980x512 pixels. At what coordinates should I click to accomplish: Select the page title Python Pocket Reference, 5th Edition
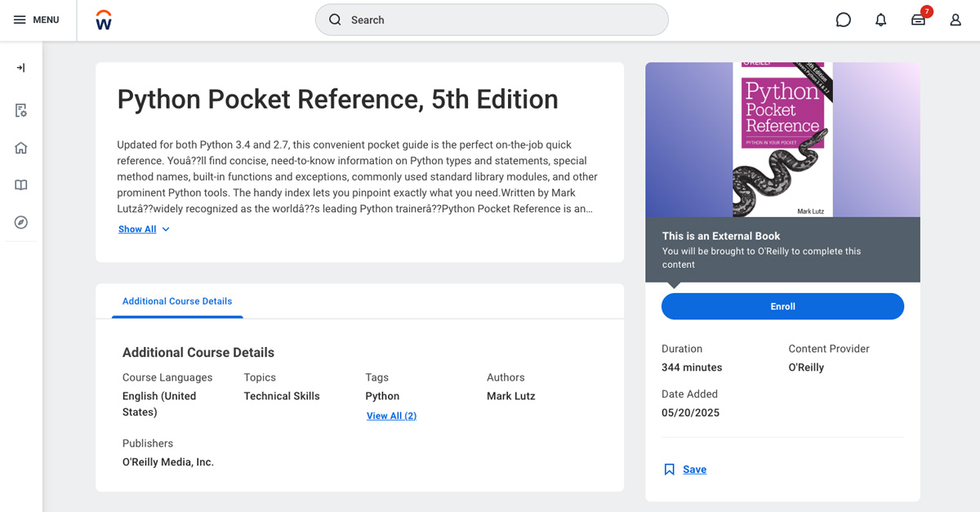point(337,99)
